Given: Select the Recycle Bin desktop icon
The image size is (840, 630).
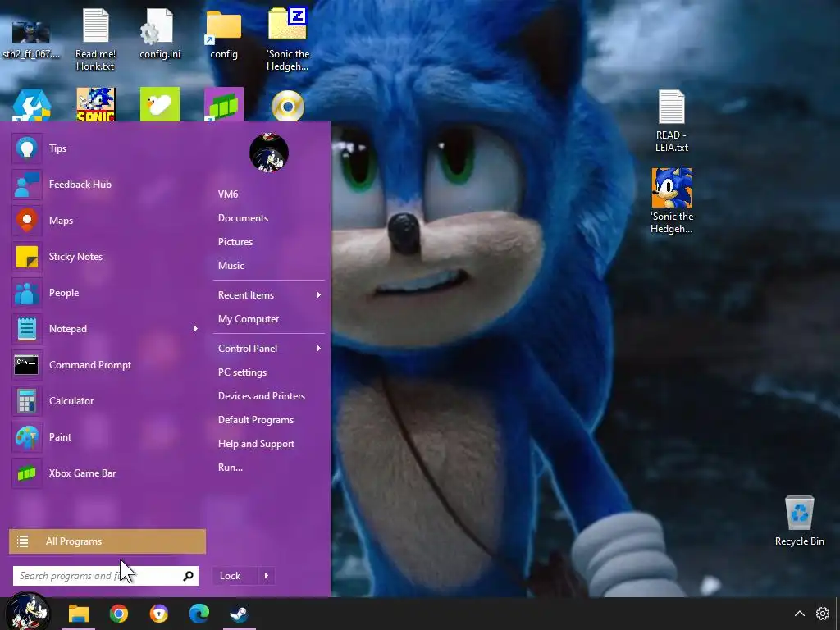Looking at the screenshot, I should [799, 521].
